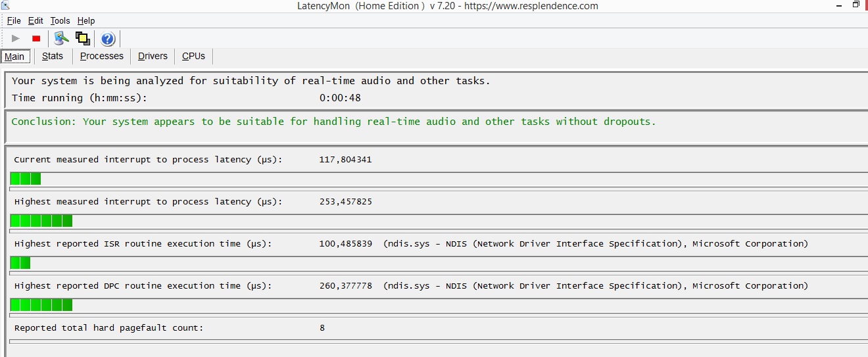Open the Edit menu
Viewport: 868px width, 357px height.
click(36, 21)
